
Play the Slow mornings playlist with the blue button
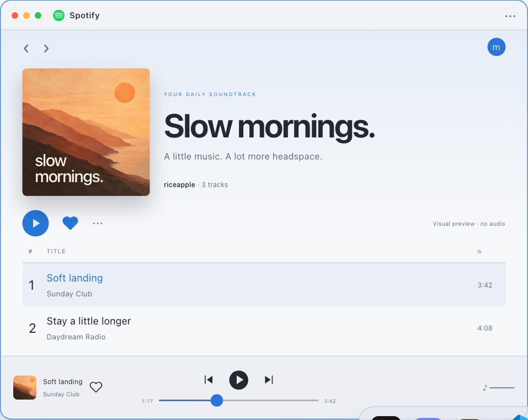click(x=36, y=224)
